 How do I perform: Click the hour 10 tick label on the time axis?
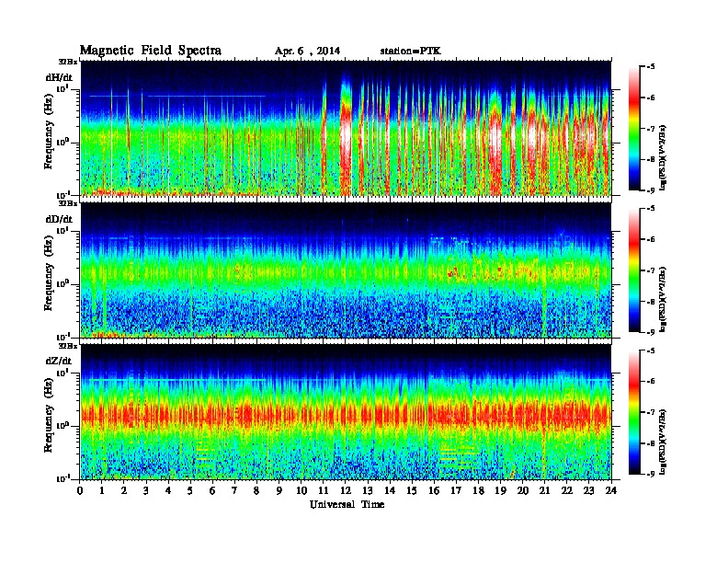[x=301, y=491]
